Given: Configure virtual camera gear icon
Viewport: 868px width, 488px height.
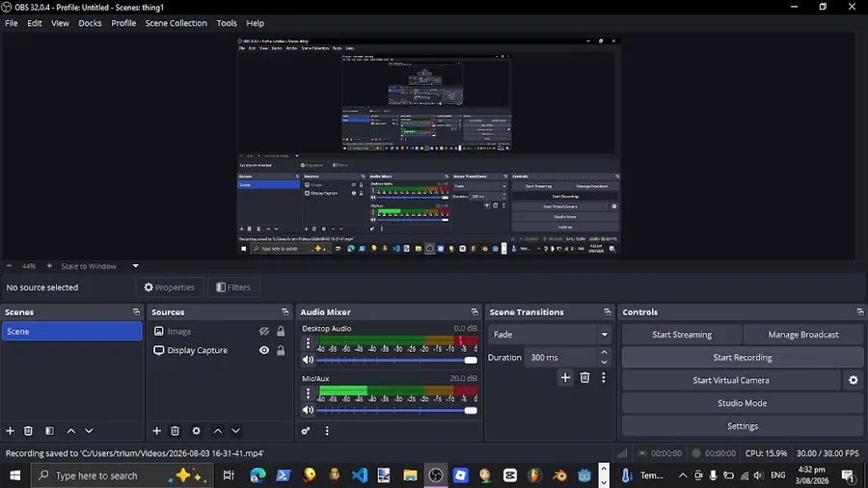Looking at the screenshot, I should point(854,380).
